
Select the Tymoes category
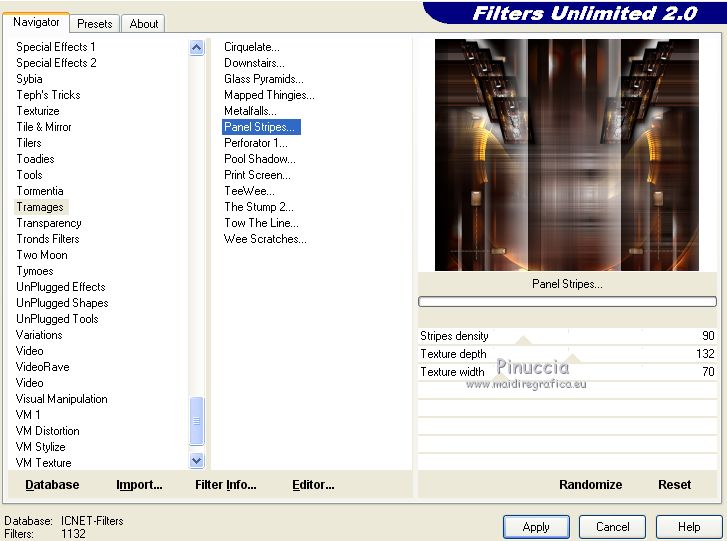click(x=35, y=271)
